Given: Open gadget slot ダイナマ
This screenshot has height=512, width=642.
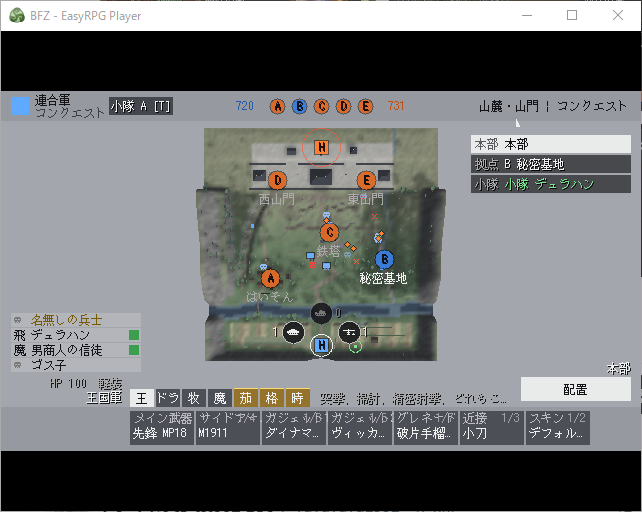Looking at the screenshot, I should point(294,428).
